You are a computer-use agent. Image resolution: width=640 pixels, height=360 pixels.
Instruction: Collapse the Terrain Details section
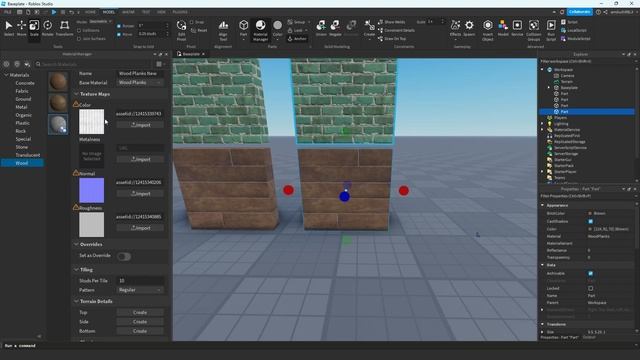(76, 301)
